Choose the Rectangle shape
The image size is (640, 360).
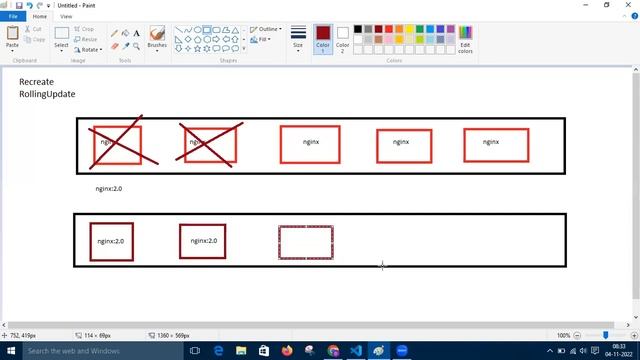(207, 30)
